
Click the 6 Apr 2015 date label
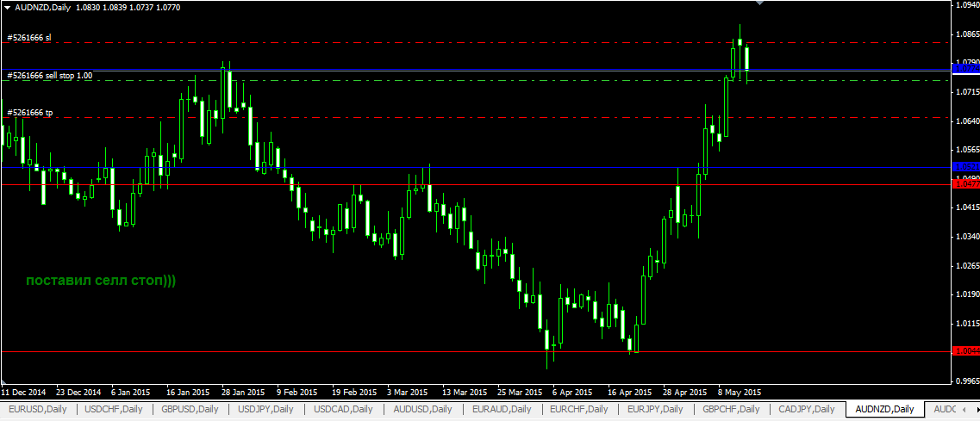coord(571,393)
